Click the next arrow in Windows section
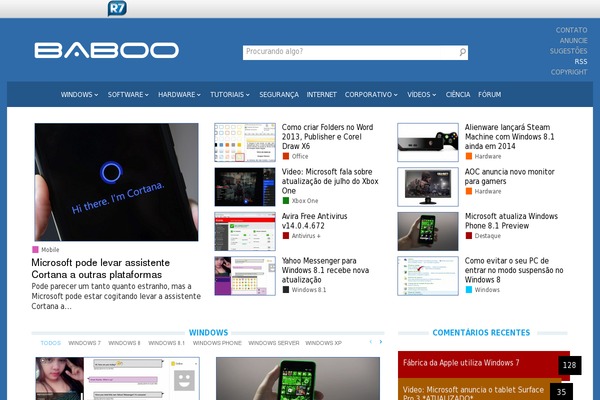600x400 pixels. point(381,342)
